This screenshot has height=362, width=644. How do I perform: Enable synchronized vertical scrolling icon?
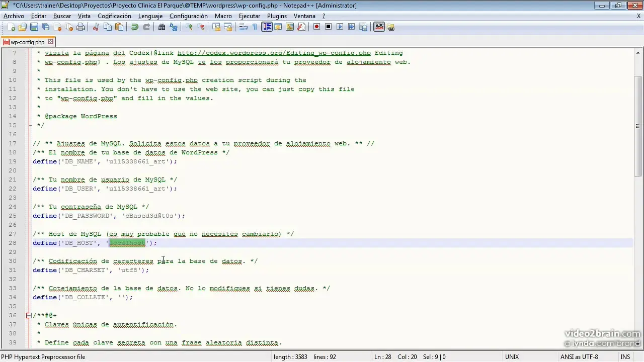click(216, 27)
